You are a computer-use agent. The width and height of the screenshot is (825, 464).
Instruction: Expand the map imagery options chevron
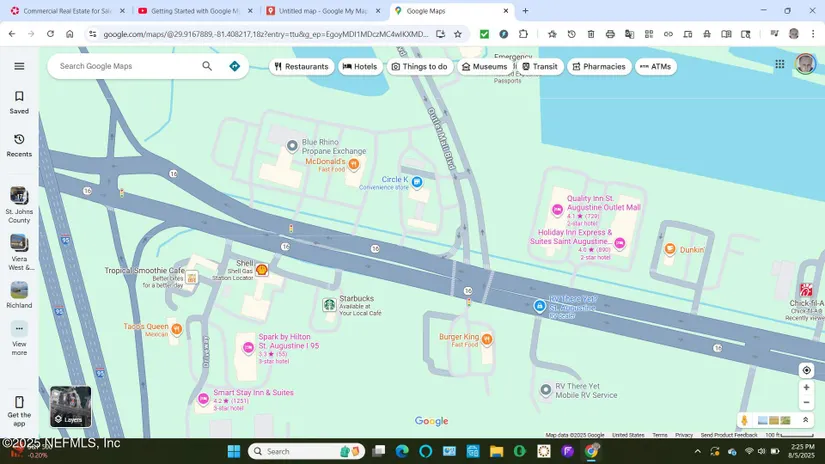click(805, 420)
